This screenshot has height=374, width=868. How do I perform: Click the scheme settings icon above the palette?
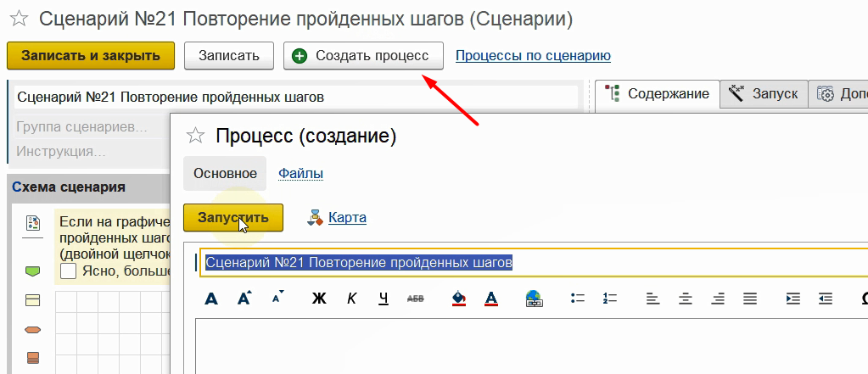tap(32, 223)
